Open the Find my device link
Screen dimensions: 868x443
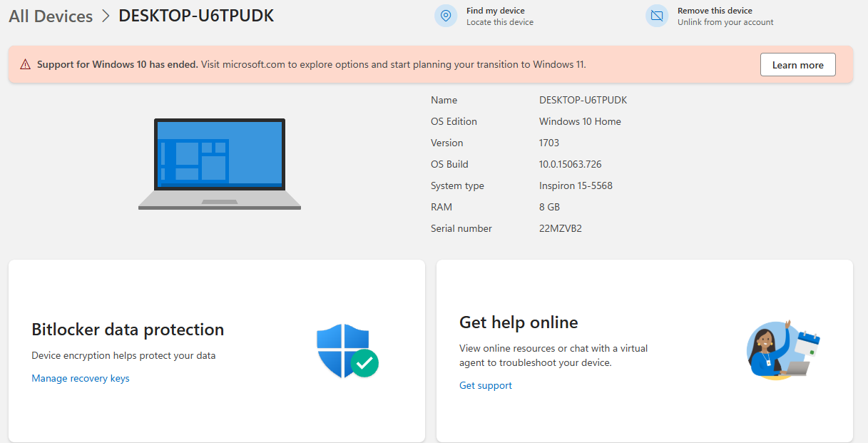(x=496, y=11)
